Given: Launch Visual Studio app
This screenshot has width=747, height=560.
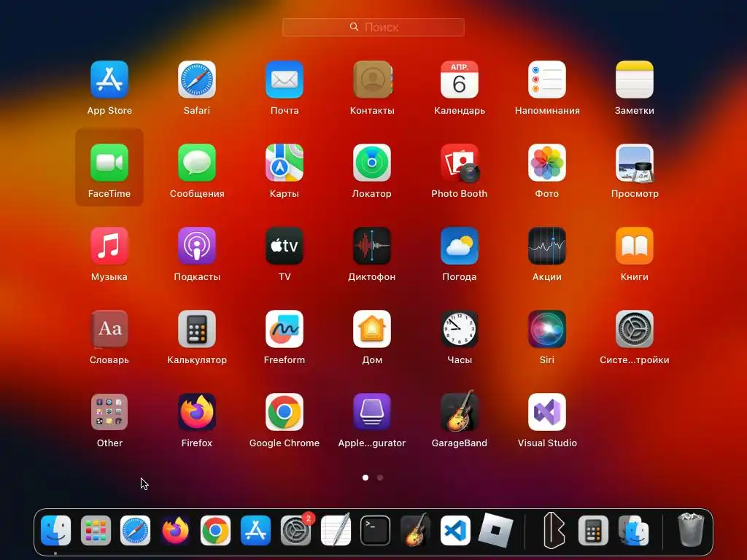Looking at the screenshot, I should click(547, 412).
